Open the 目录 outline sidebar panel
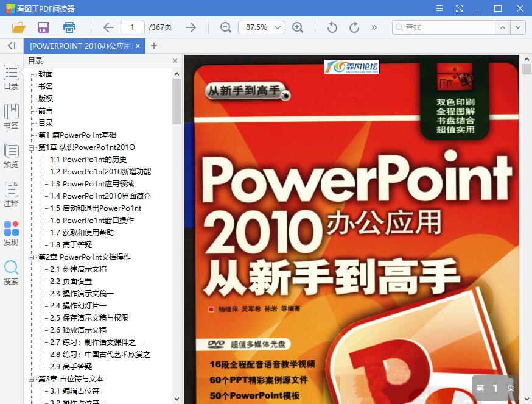This screenshot has height=404, width=532. click(11, 77)
